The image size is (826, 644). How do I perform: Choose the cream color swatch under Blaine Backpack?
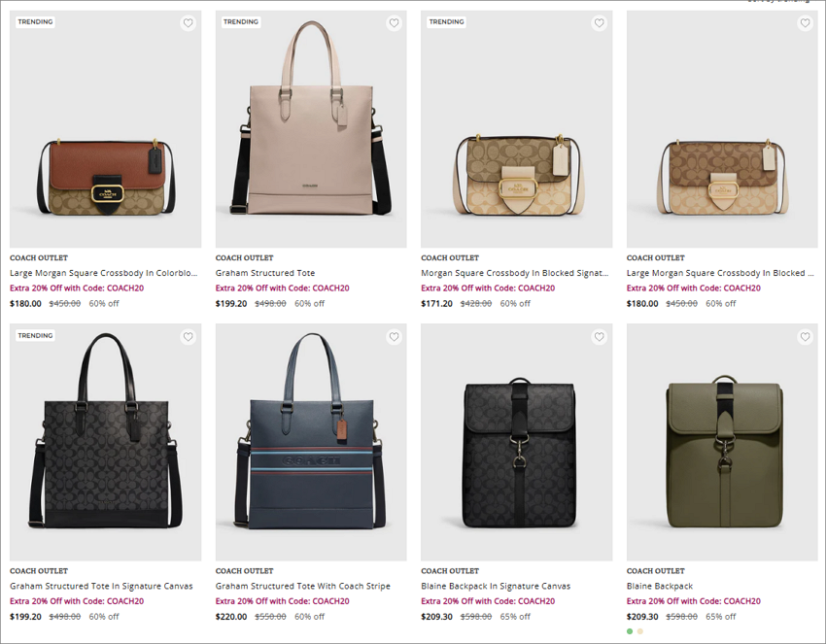pyautogui.click(x=640, y=631)
